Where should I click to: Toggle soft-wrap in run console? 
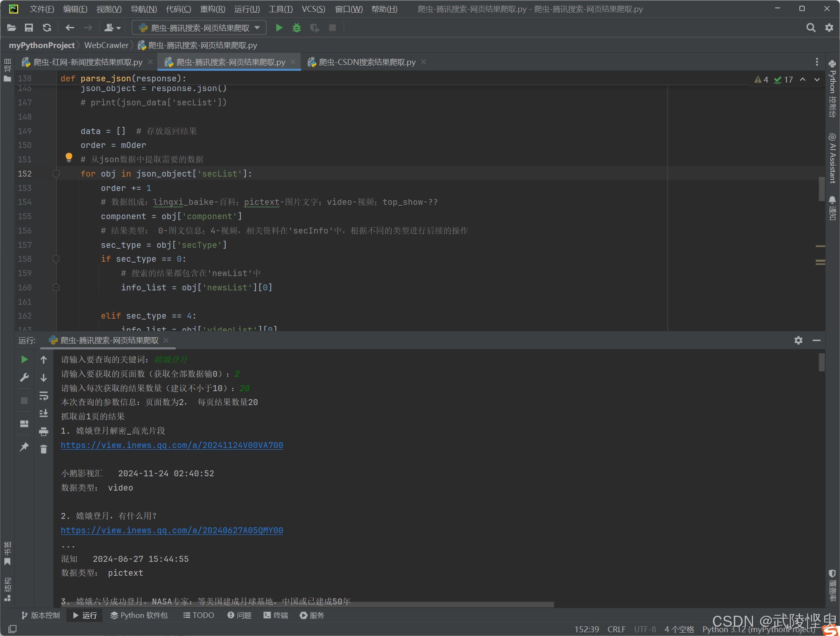(43, 396)
